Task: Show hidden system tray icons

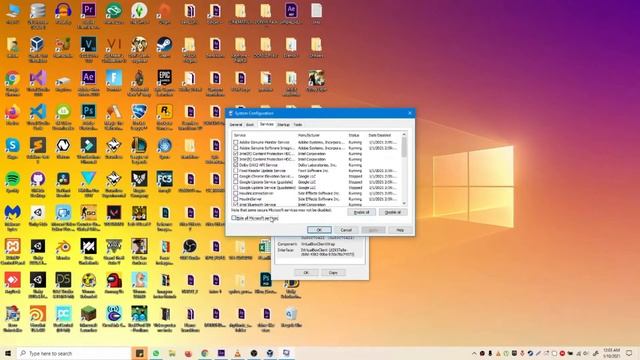Action: tap(474, 353)
